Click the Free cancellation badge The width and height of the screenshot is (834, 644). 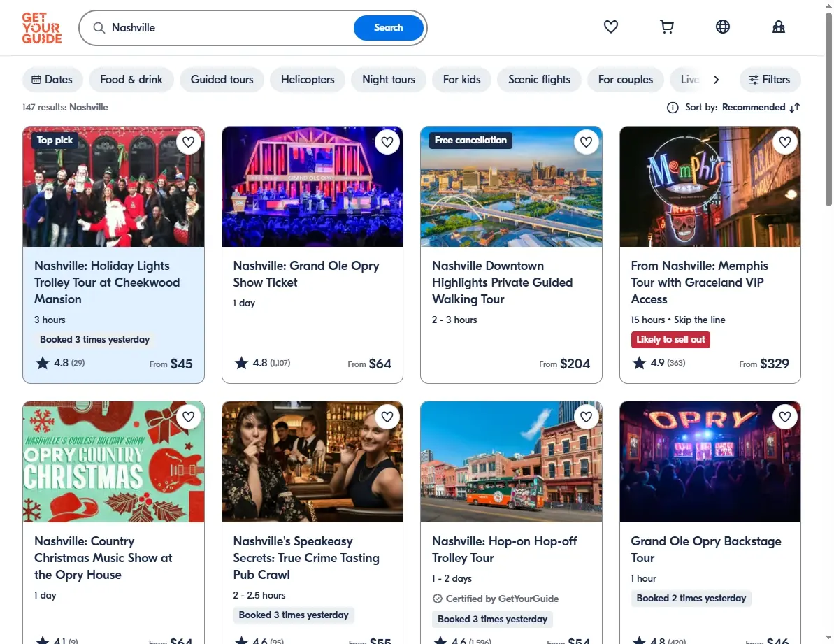coord(470,141)
